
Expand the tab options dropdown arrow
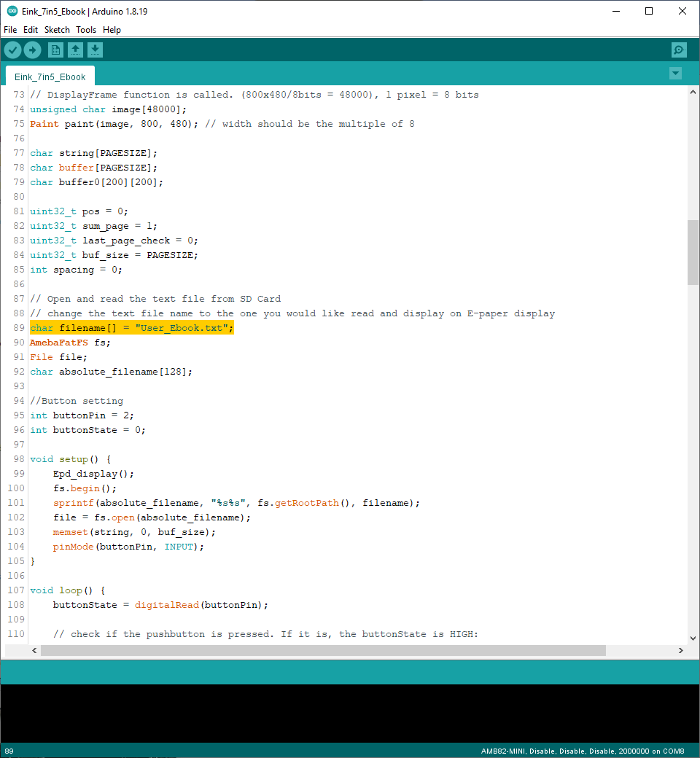tap(675, 73)
